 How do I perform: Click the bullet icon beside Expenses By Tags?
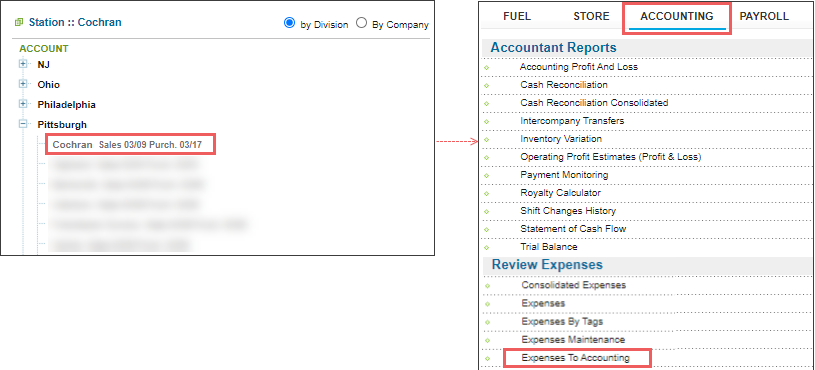point(487,322)
